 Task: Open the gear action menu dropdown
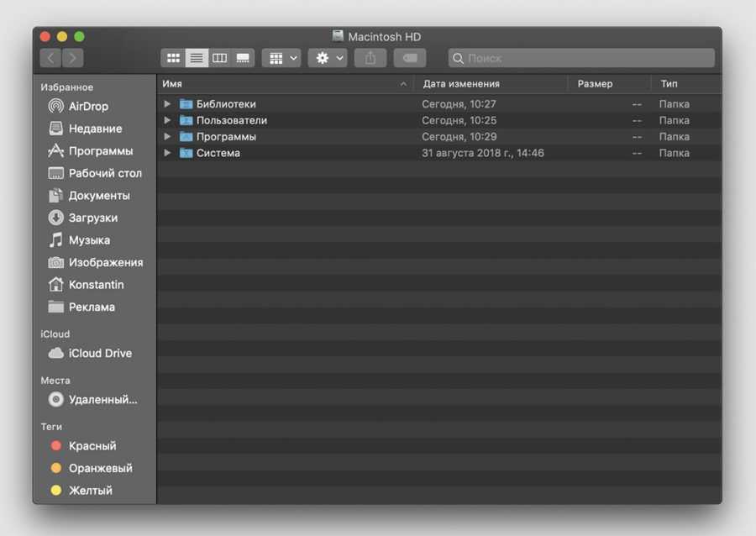327,58
